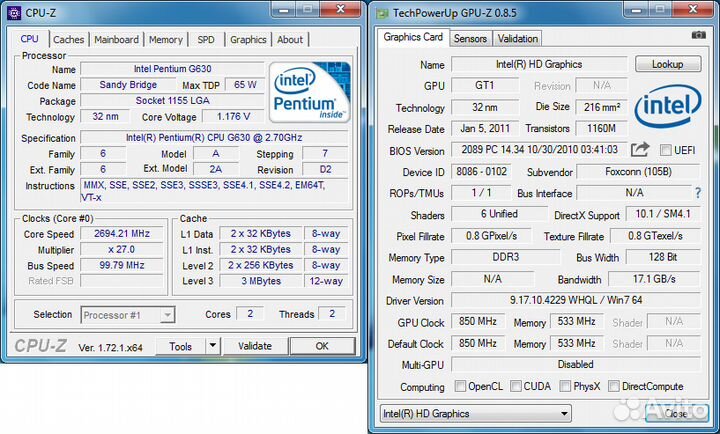The height and width of the screenshot is (434, 720).
Task: Open the Validation tab in GPU-Z
Action: 518,39
